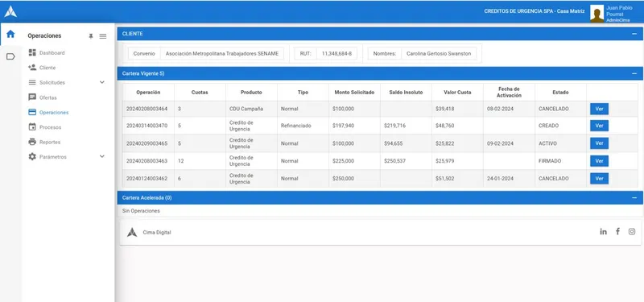Click the RUT value 11,348,684-8
Viewport: 644px width, 302px height.
336,53
